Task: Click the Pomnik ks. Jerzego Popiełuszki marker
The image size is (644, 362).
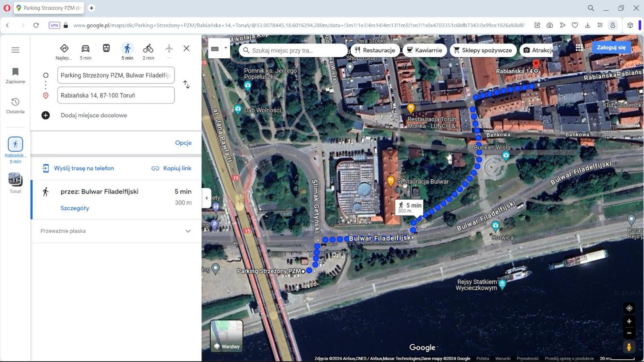Action: coord(248,86)
